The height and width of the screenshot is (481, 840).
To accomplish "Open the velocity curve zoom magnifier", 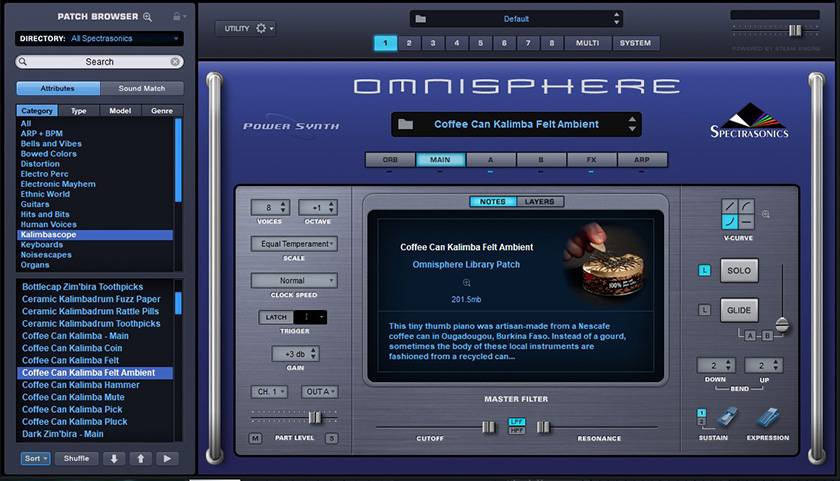I will tap(766, 214).
